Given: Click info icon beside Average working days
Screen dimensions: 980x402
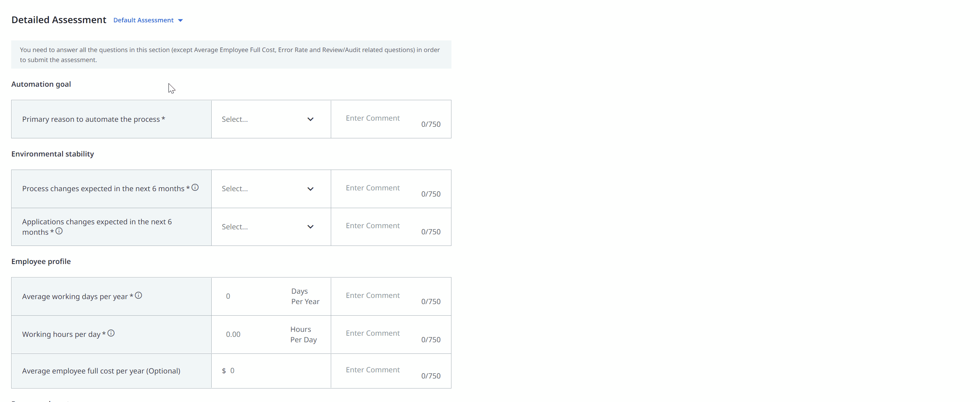Looking at the screenshot, I should (138, 296).
